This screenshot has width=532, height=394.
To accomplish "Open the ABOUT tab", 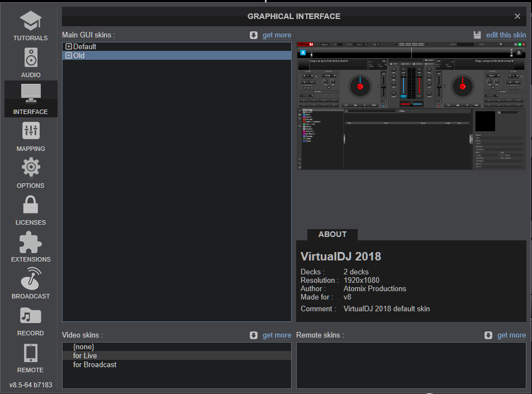I will click(x=332, y=235).
